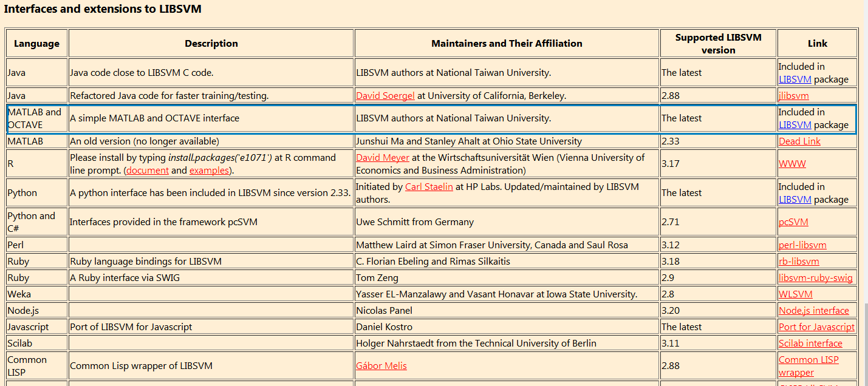Viewport: 868px width, 386px height.
Task: Click the Link column header
Action: [x=818, y=43]
